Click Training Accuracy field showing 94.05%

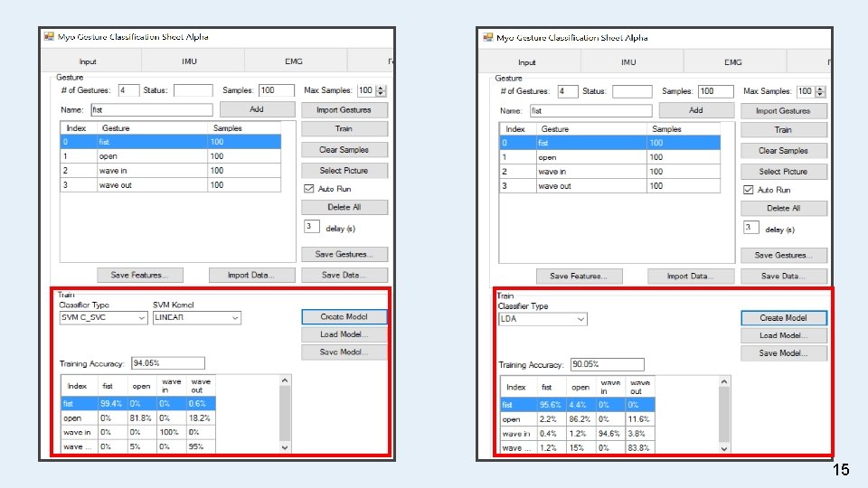pos(168,363)
